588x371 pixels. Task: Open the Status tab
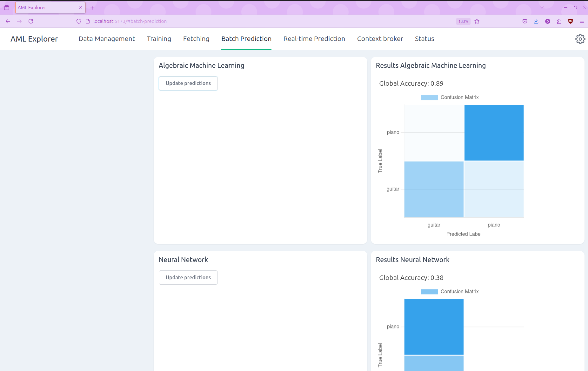point(424,39)
